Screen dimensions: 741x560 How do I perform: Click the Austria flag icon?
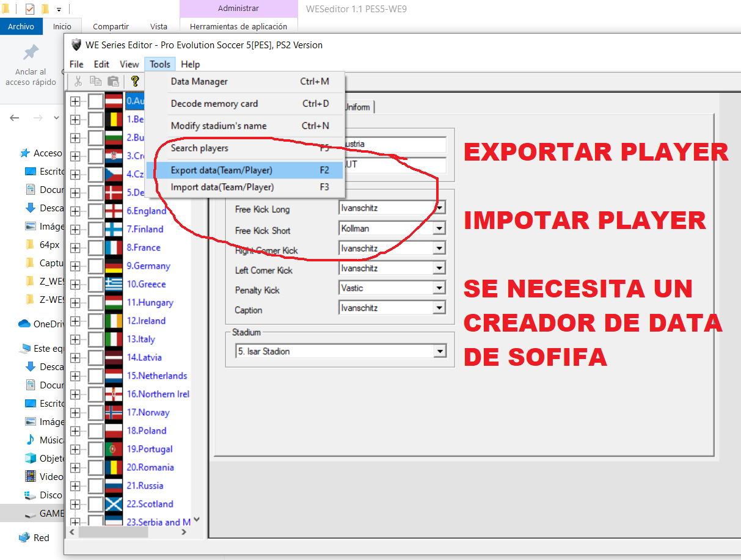click(114, 101)
